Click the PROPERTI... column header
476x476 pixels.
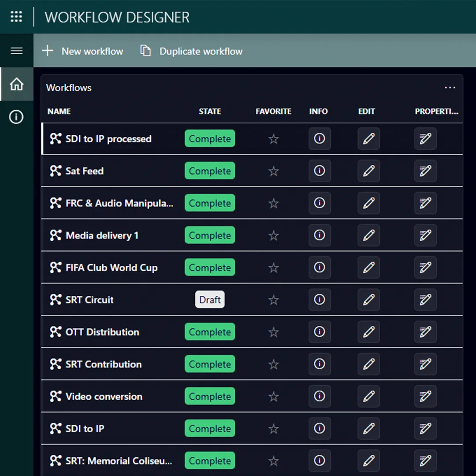[x=436, y=112]
